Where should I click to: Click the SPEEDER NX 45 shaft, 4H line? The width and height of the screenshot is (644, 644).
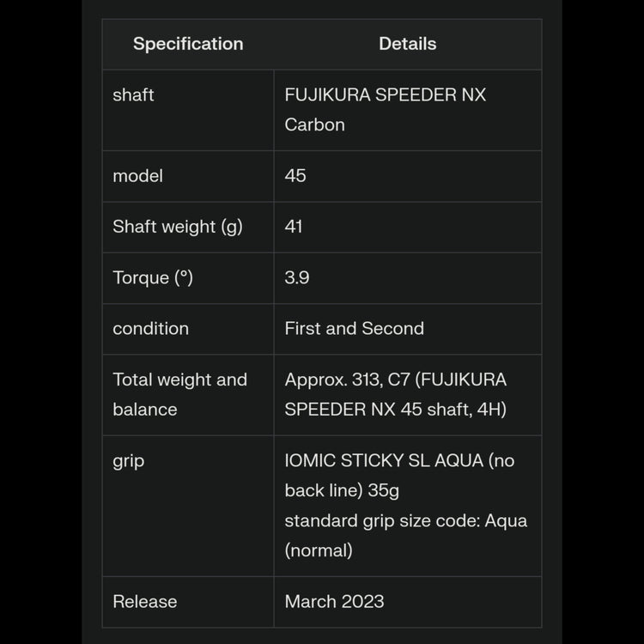click(x=395, y=410)
